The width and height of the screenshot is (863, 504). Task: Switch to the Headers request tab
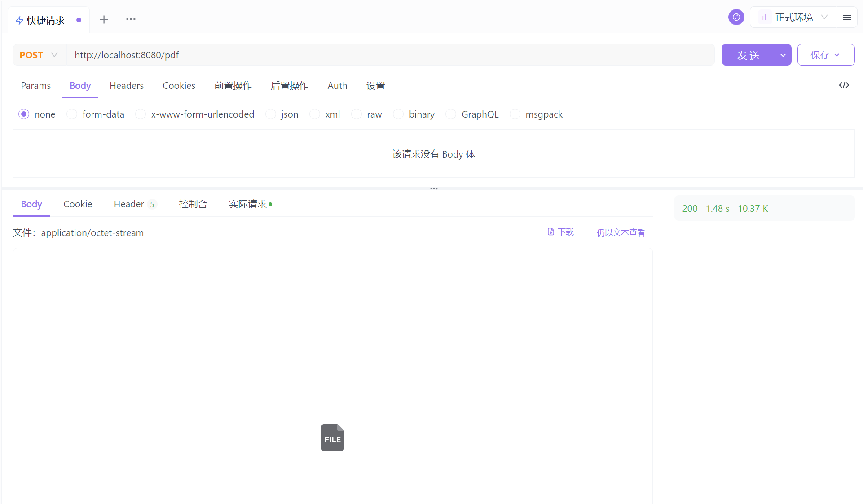(127, 86)
